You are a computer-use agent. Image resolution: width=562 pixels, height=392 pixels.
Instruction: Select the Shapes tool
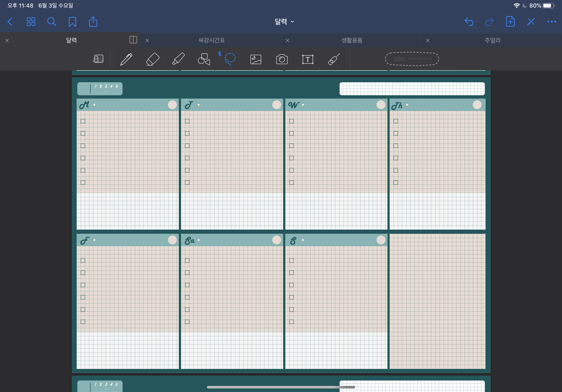point(204,59)
